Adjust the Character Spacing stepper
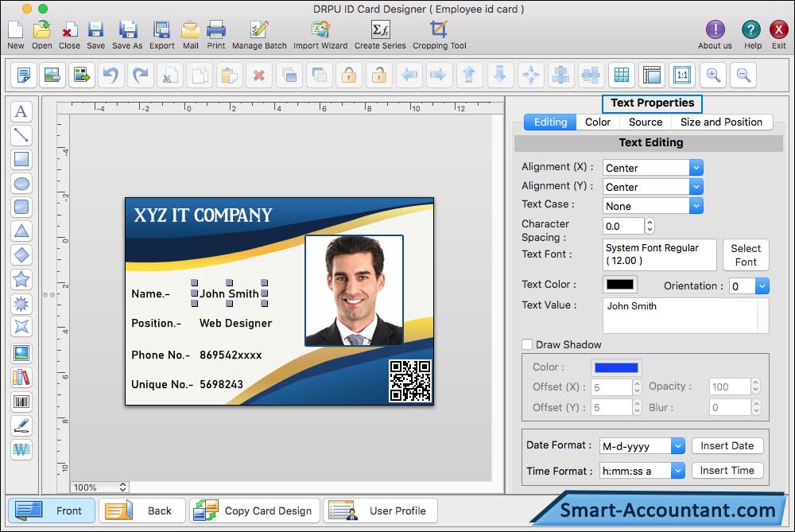The image size is (795, 532). click(x=650, y=226)
